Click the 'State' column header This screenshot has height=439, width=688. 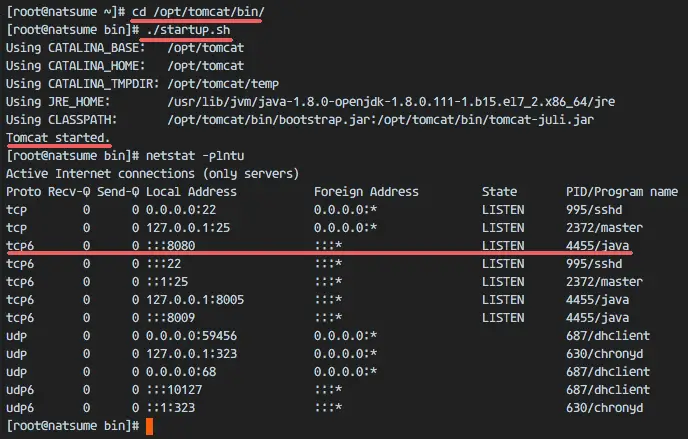coord(499,192)
